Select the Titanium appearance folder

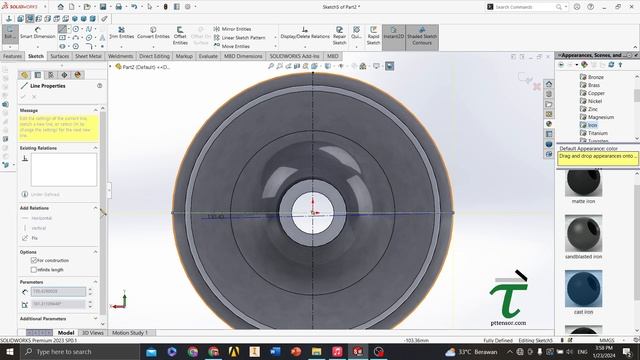pyautogui.click(x=594, y=133)
